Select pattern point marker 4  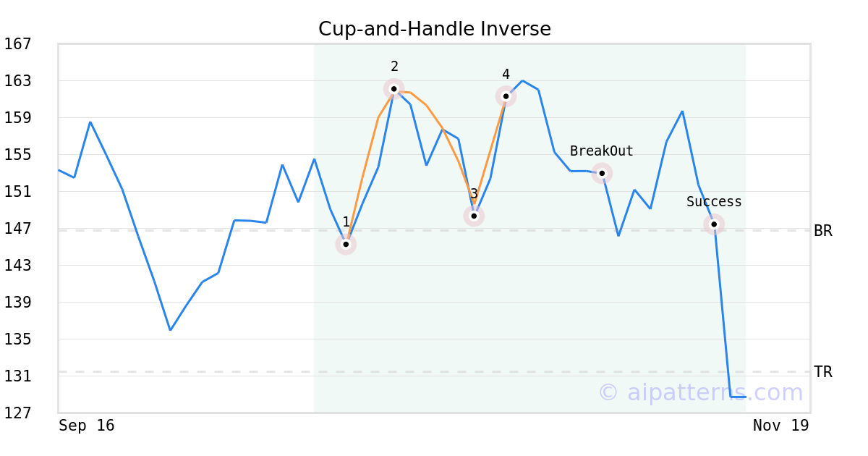click(x=506, y=96)
